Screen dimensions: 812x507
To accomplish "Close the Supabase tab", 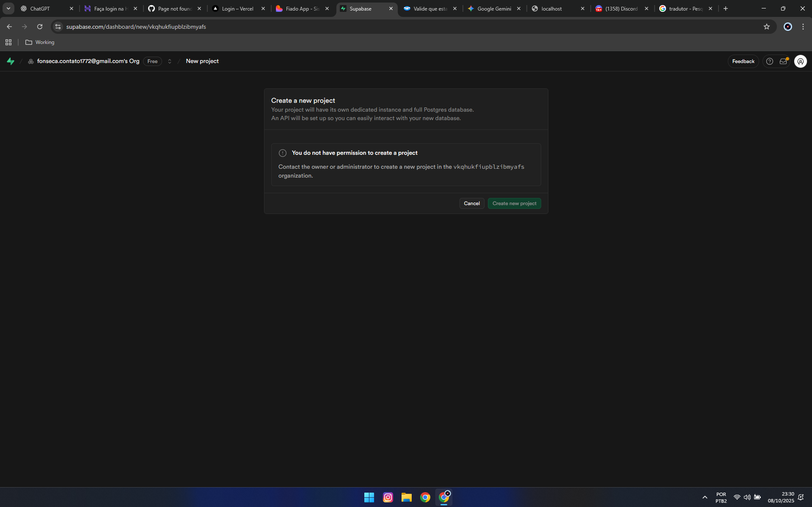I will point(391,8).
